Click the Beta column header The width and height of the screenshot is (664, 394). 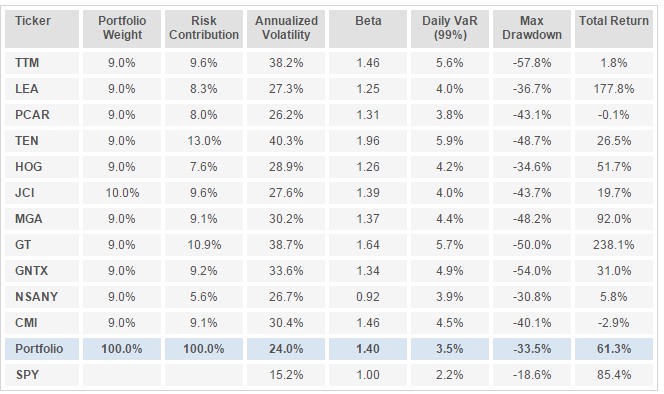coord(368,29)
